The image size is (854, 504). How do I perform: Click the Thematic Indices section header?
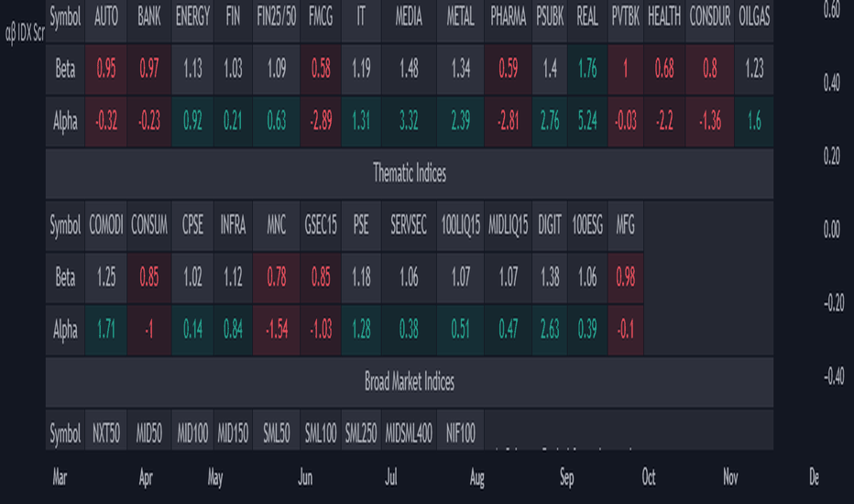coord(410,173)
